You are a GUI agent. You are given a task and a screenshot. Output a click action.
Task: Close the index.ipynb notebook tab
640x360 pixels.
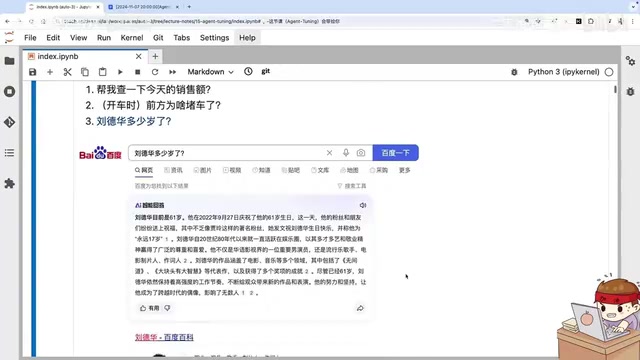pyautogui.click(x=139, y=56)
